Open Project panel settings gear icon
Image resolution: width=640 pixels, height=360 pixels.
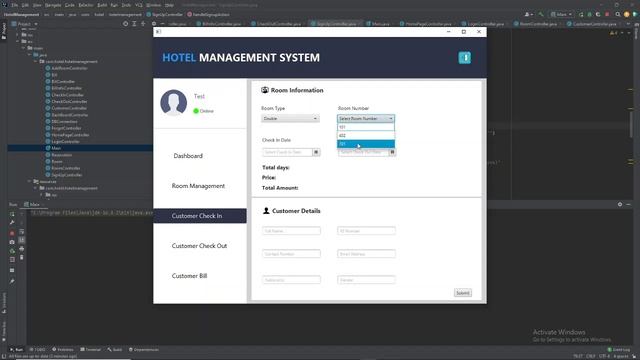[x=154, y=24]
